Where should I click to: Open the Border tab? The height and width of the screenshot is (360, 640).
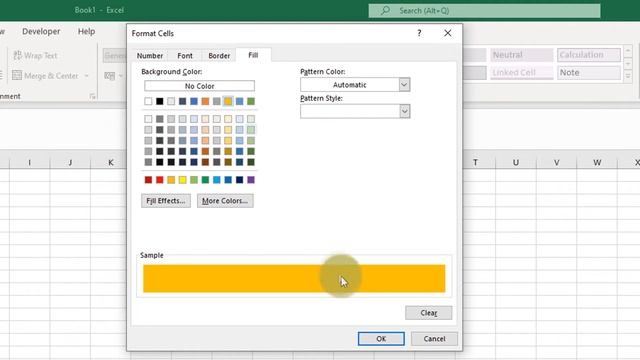click(219, 56)
